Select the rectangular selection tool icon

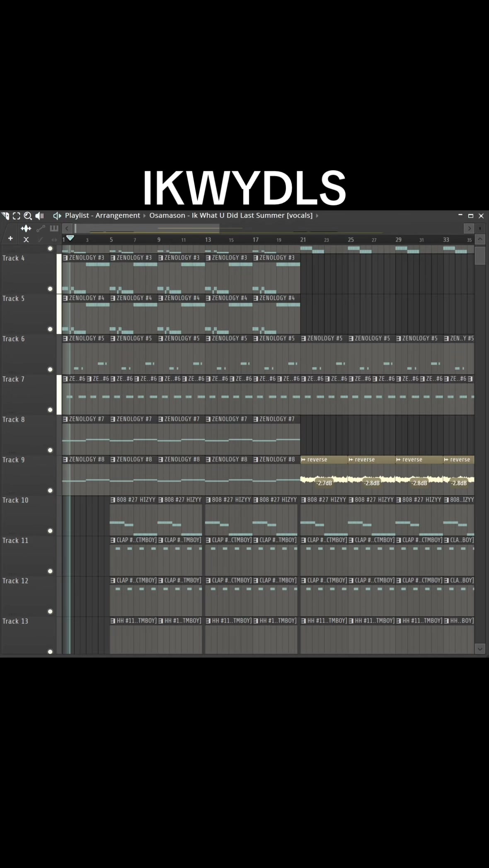point(17,215)
